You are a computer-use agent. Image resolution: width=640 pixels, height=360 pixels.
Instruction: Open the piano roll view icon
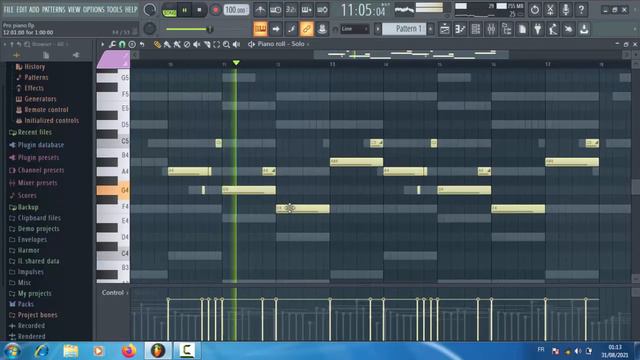coord(460,29)
